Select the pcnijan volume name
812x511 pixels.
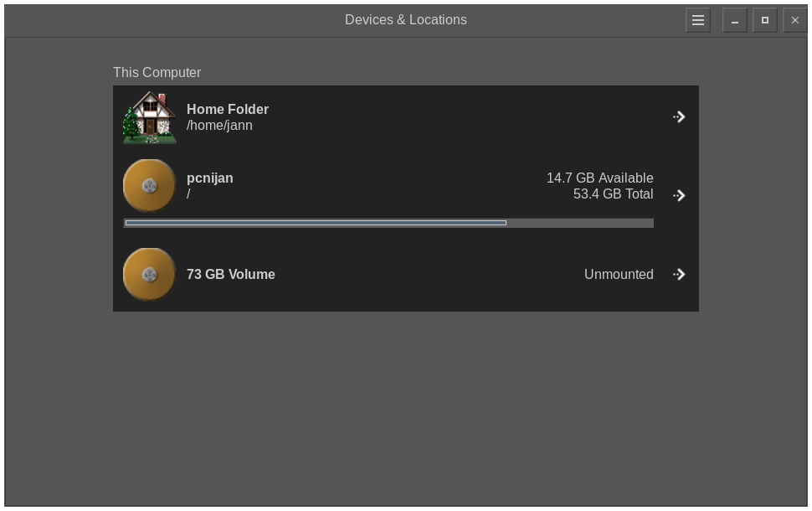tap(210, 178)
